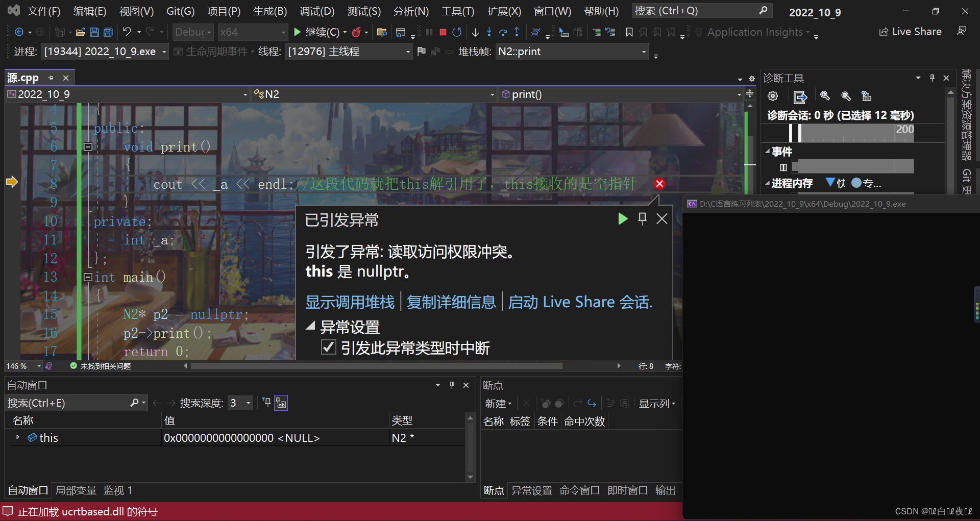The height and width of the screenshot is (521, 980).
Task: Click the increase indent icon in toolbar
Action: click(597, 32)
